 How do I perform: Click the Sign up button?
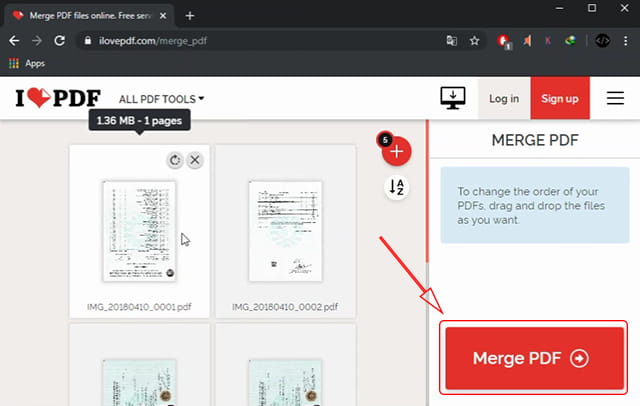tap(560, 98)
